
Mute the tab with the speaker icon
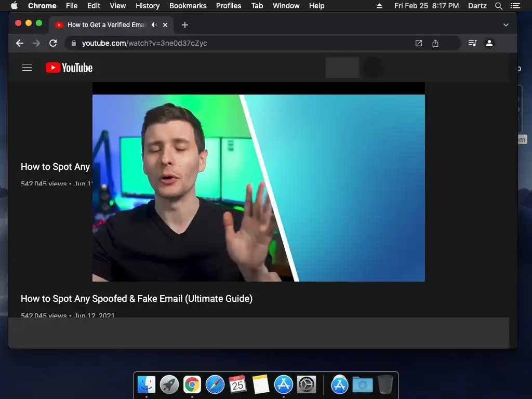(x=154, y=25)
